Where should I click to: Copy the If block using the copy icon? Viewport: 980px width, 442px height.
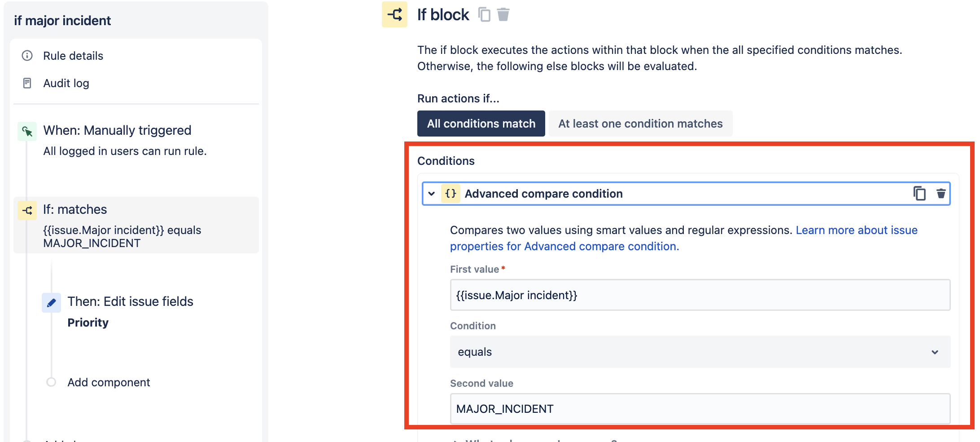[484, 14]
